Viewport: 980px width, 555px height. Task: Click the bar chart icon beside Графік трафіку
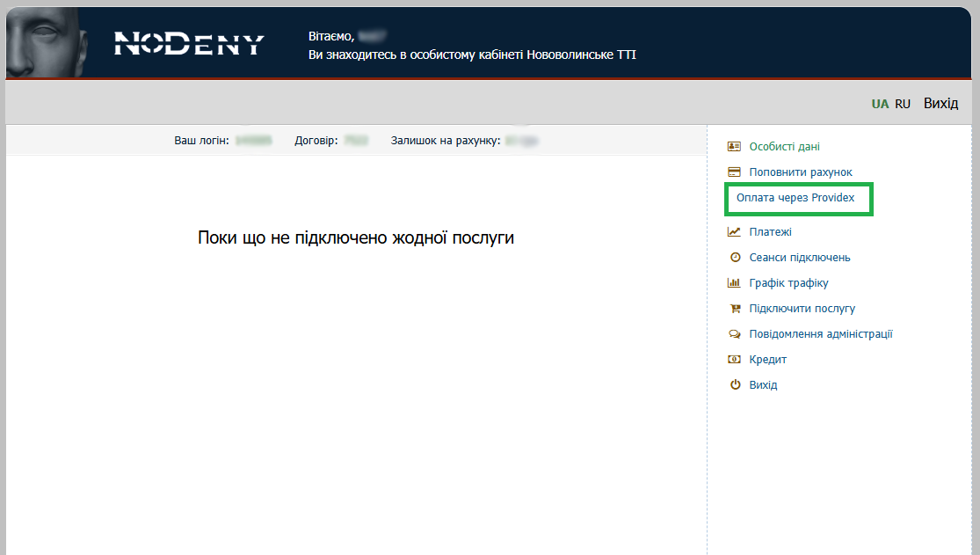735,283
